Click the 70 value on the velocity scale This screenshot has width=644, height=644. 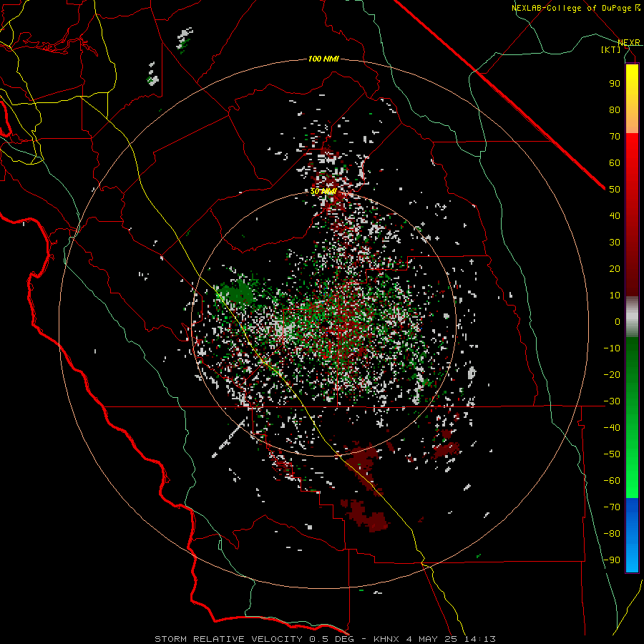[615, 137]
